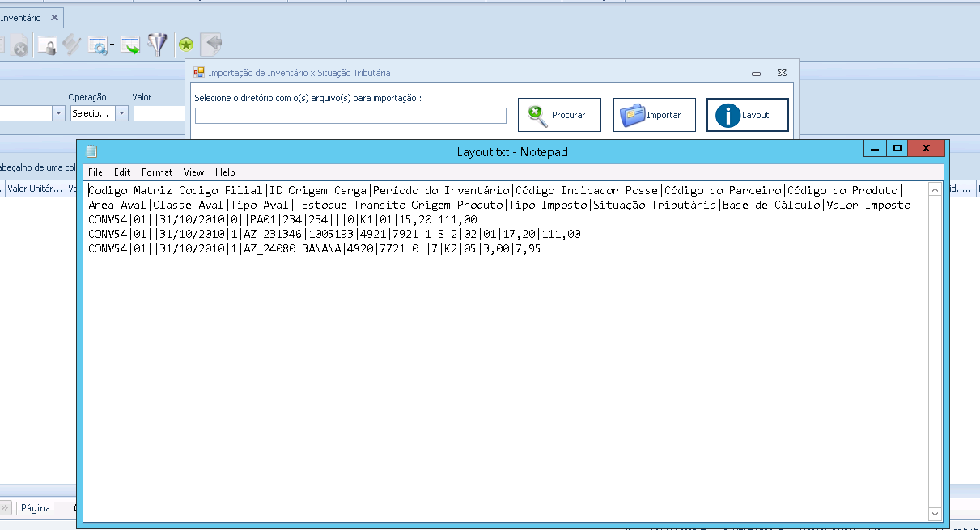Click the 'Valor Unitár...' column header

(x=35, y=189)
